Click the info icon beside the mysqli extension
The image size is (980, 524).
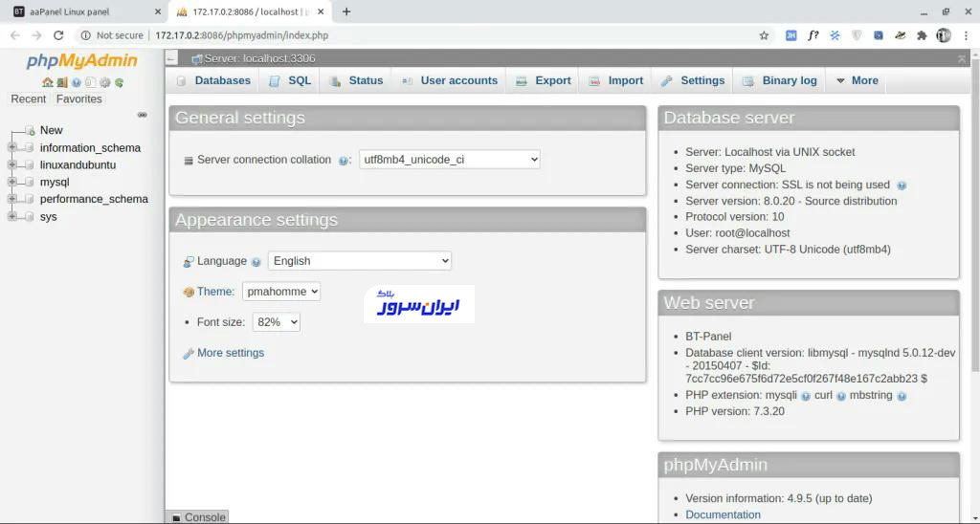806,396
